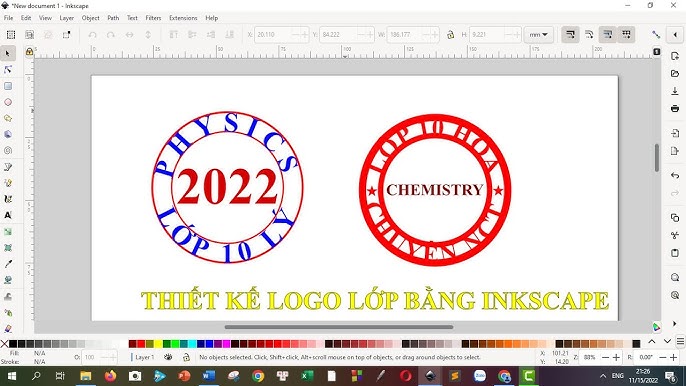Select the Eraser tool

click(x=8, y=328)
